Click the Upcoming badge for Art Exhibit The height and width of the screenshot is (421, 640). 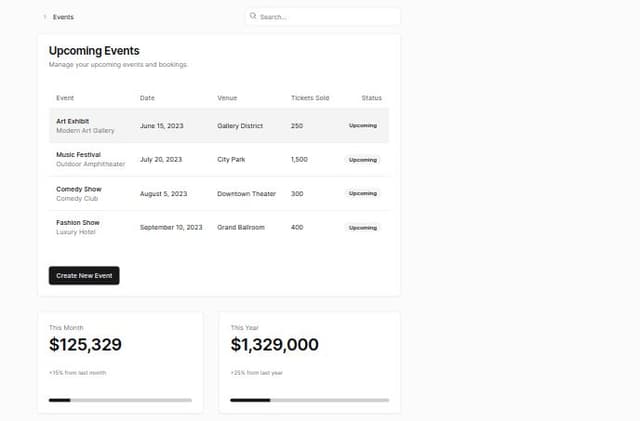(x=363, y=125)
